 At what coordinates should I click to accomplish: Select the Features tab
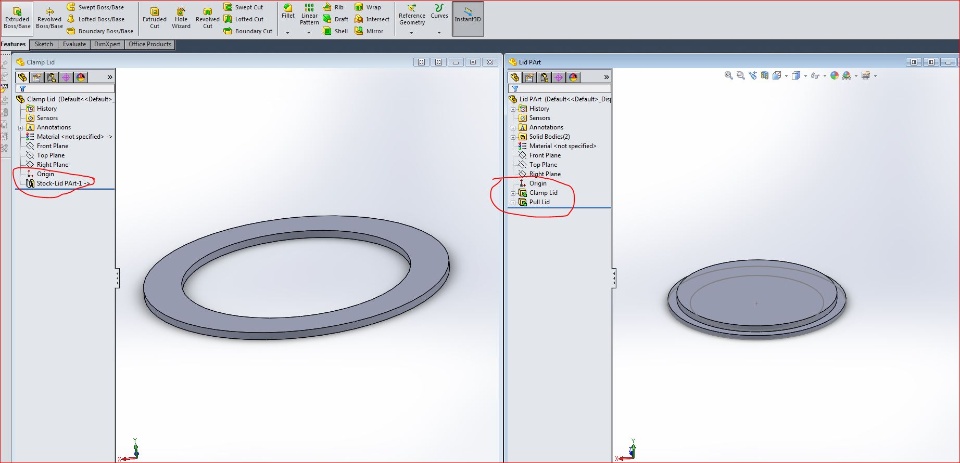(13, 44)
